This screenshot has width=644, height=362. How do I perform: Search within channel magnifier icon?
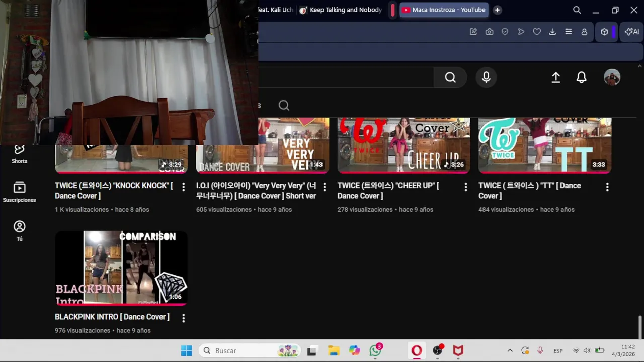(284, 105)
